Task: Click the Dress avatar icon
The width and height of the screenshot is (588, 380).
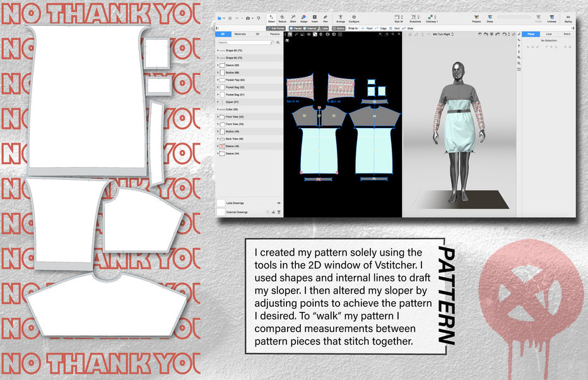Action: pos(490,19)
